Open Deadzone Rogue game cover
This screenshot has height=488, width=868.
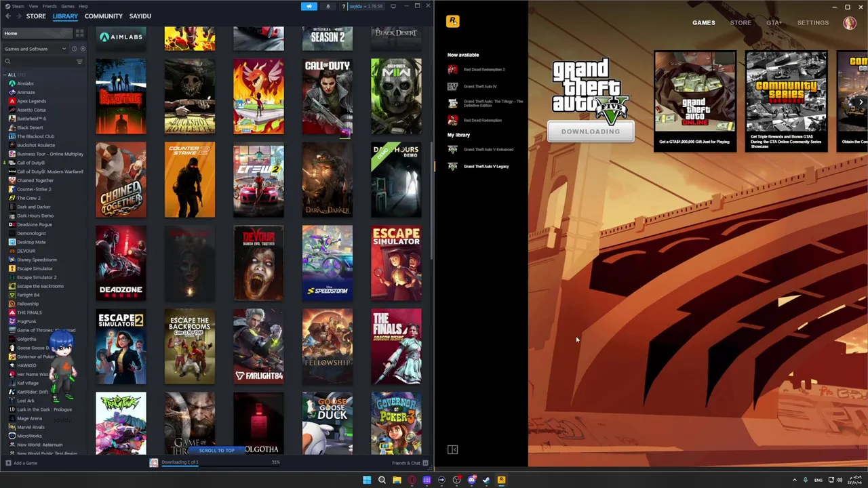(121, 263)
